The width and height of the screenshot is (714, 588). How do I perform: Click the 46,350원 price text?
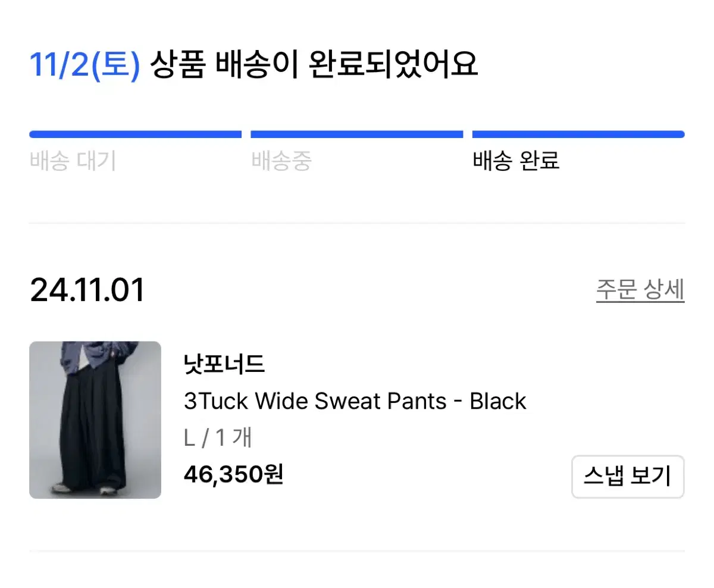233,474
